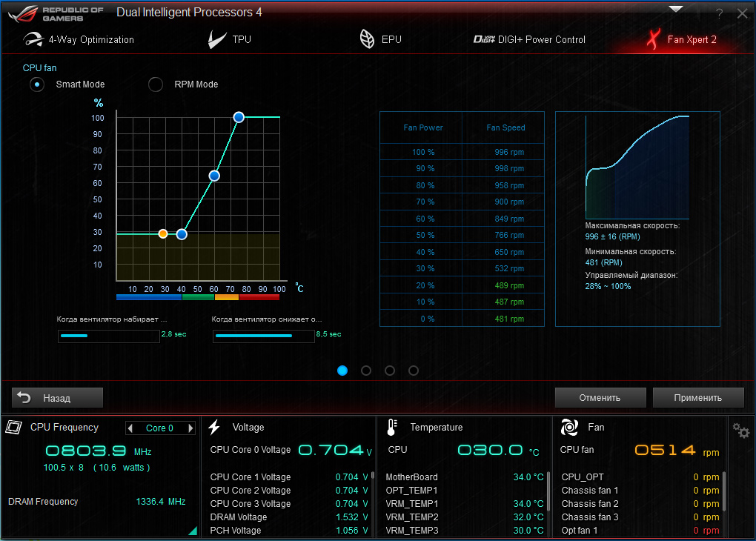Select the top blue curve point at 100%
The image size is (756, 541).
pos(239,117)
